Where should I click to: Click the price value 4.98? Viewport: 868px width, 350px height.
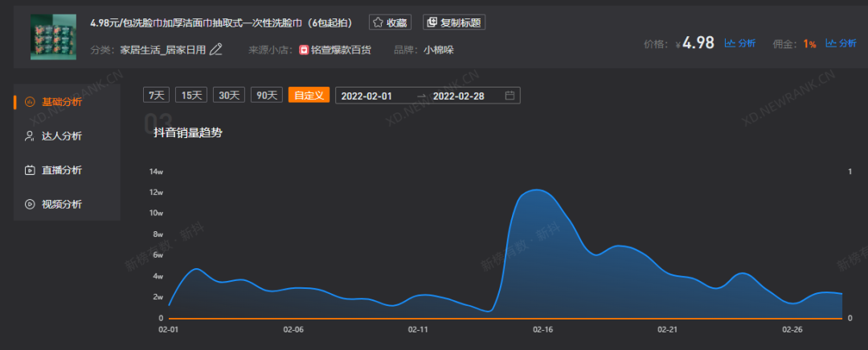click(x=698, y=43)
